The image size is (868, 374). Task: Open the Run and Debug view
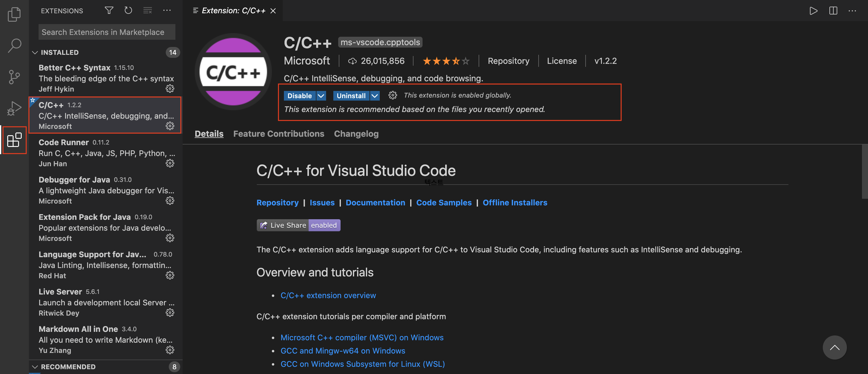coord(14,108)
